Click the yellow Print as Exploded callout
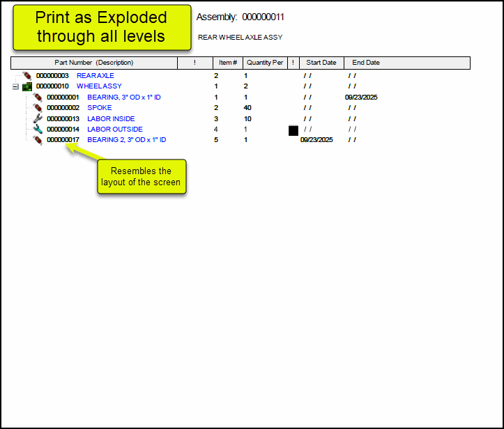This screenshot has width=504, height=429. (101, 27)
